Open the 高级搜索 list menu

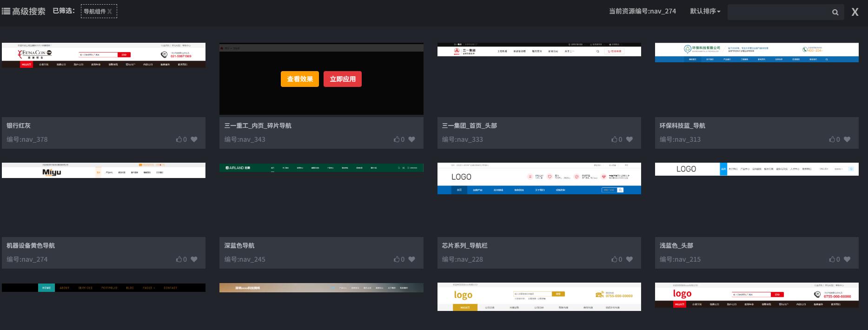point(24,11)
